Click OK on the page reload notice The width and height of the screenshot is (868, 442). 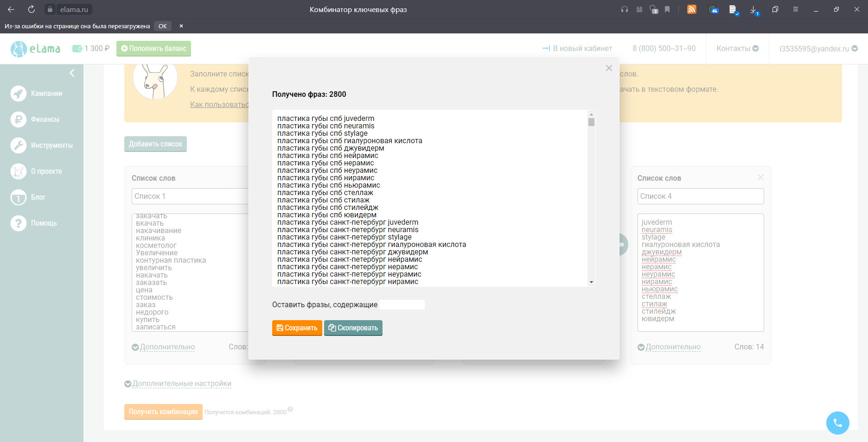point(163,26)
